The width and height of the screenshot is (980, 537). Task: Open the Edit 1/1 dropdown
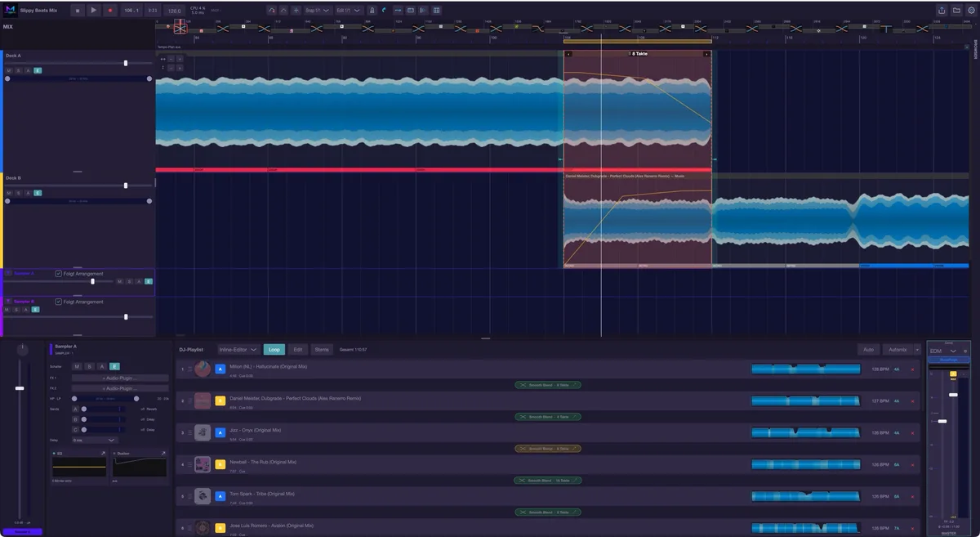click(x=349, y=10)
